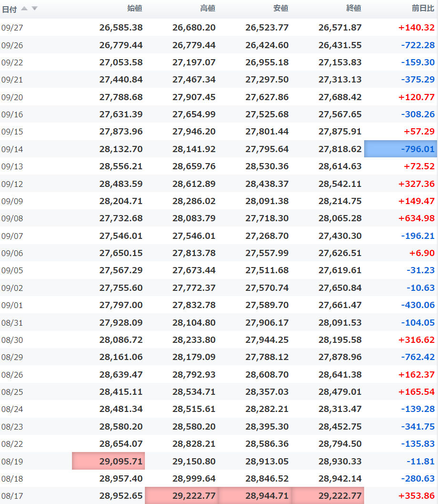Select the 09/27 date cell
The width and height of the screenshot is (438, 504).
pyautogui.click(x=12, y=28)
